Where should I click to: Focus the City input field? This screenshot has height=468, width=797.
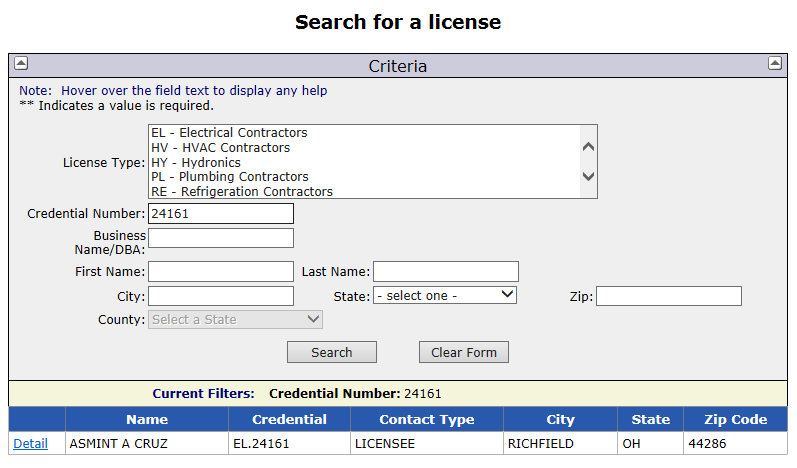pos(221,296)
